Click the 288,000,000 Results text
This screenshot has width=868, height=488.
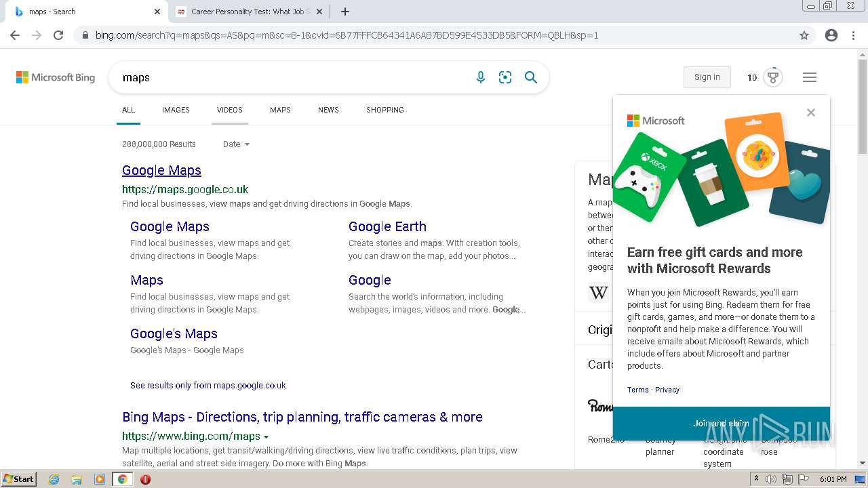159,144
